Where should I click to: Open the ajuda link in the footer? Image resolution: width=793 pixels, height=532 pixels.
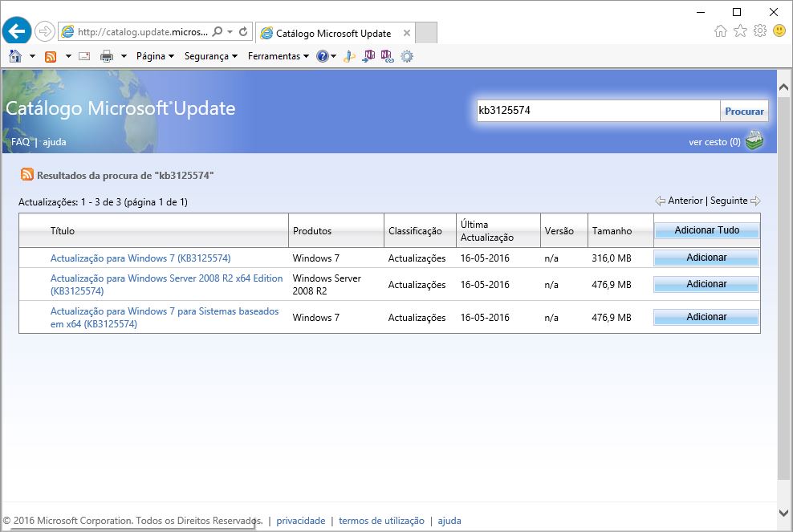coord(449,521)
